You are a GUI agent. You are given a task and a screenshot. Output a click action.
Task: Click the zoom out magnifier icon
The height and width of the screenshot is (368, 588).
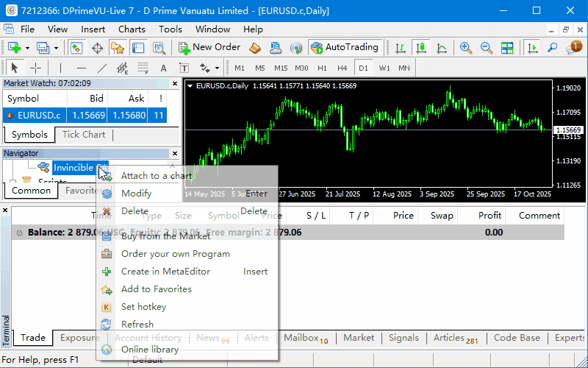[x=486, y=47]
